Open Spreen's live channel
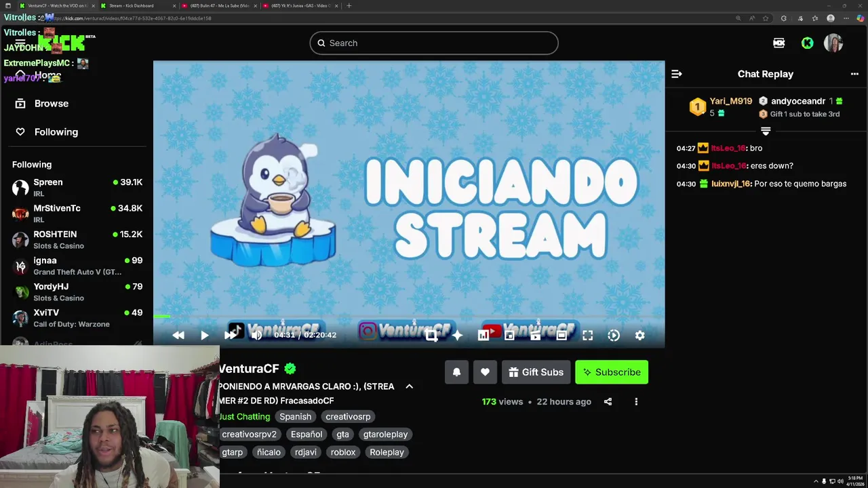 coord(77,188)
